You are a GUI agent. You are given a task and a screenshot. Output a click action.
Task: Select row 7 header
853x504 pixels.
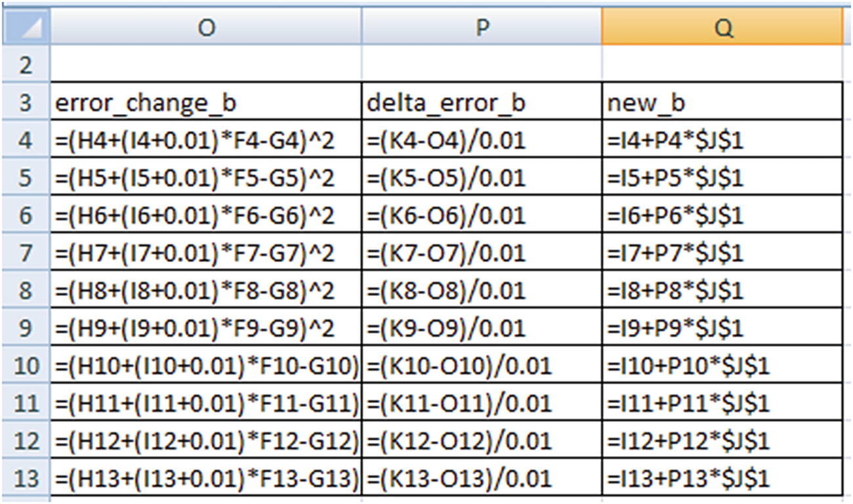point(26,253)
